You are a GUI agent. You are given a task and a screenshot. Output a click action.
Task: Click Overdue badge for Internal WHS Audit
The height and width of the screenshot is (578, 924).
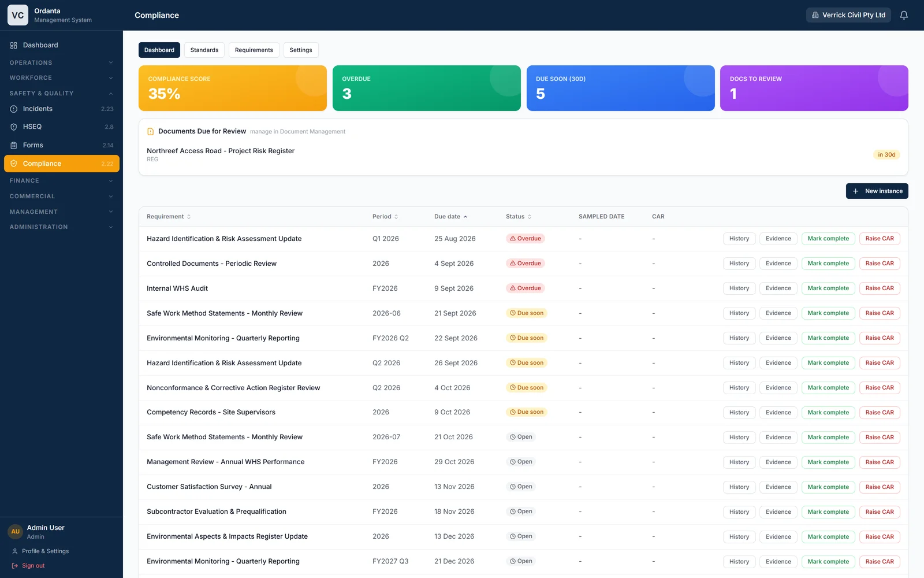[x=526, y=288]
